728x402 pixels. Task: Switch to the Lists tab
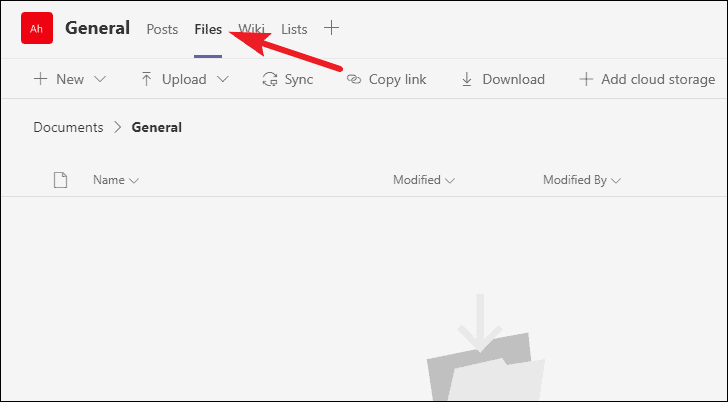pos(294,29)
